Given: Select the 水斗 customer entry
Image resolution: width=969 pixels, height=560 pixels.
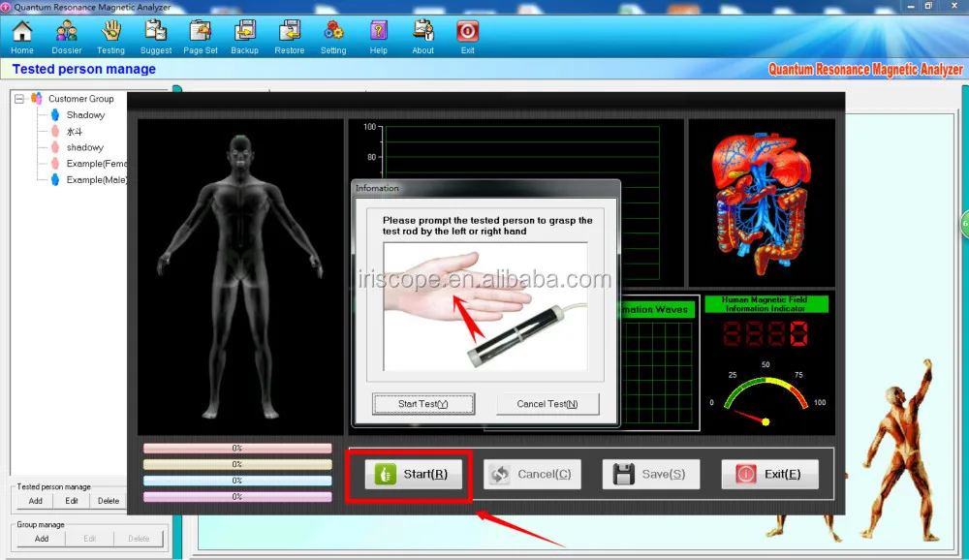Looking at the screenshot, I should click(x=75, y=131).
